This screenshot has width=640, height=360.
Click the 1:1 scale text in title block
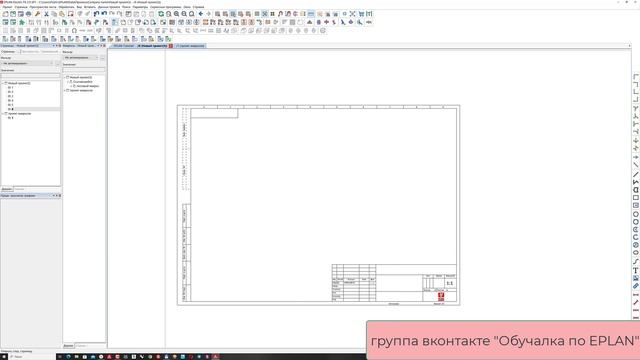coord(449,283)
